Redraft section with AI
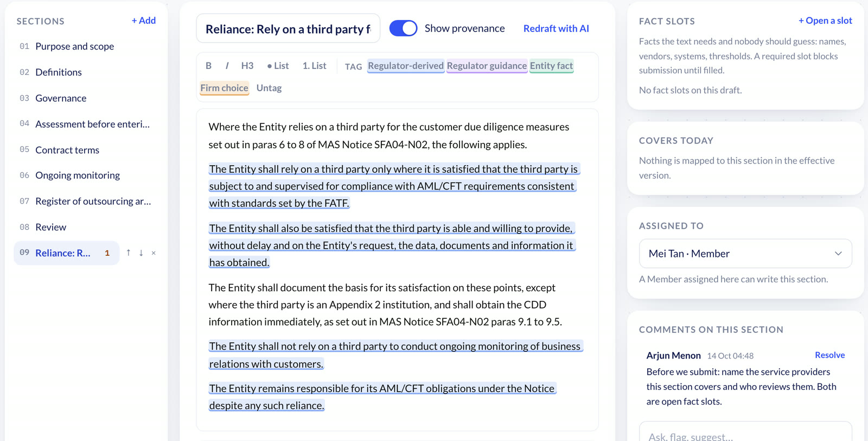This screenshot has height=441, width=868. [x=556, y=28]
